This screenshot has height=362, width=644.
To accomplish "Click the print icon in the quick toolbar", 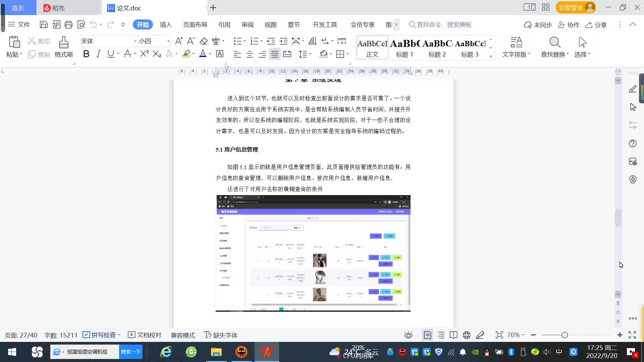I will [68, 24].
